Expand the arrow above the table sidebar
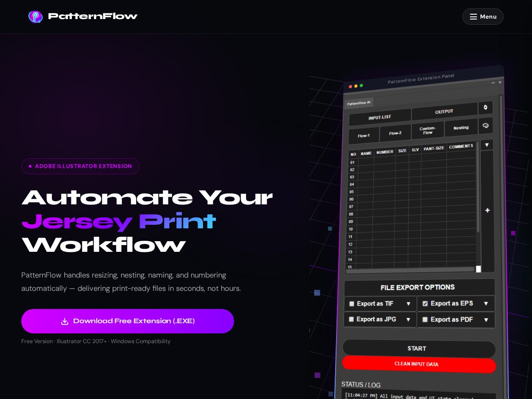The height and width of the screenshot is (399, 532). click(x=487, y=145)
